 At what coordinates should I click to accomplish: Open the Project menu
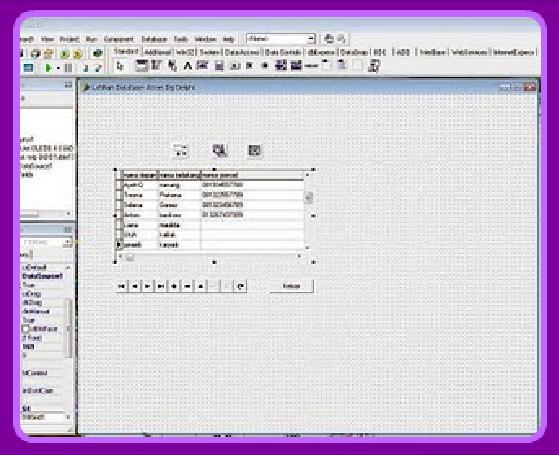pos(69,39)
